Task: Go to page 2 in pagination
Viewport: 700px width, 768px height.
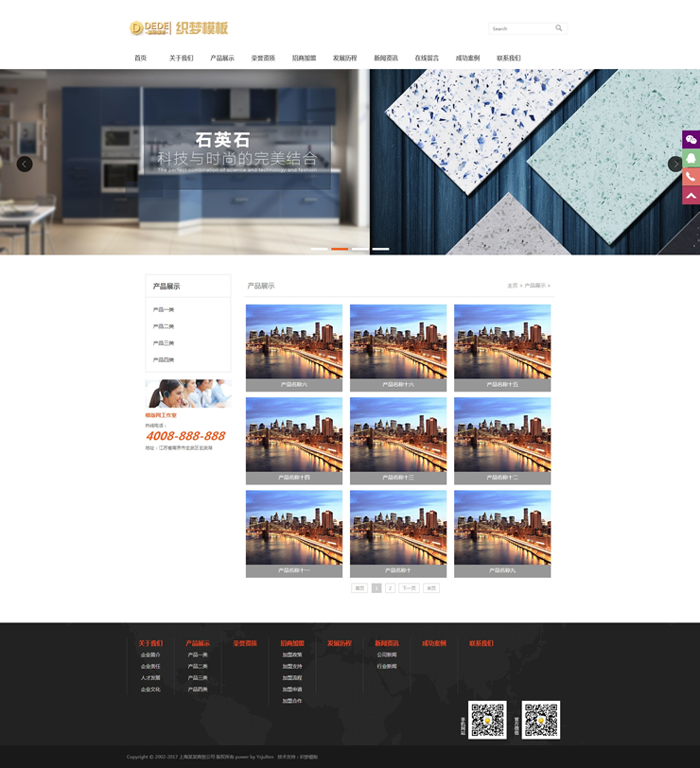Action: tap(390, 588)
